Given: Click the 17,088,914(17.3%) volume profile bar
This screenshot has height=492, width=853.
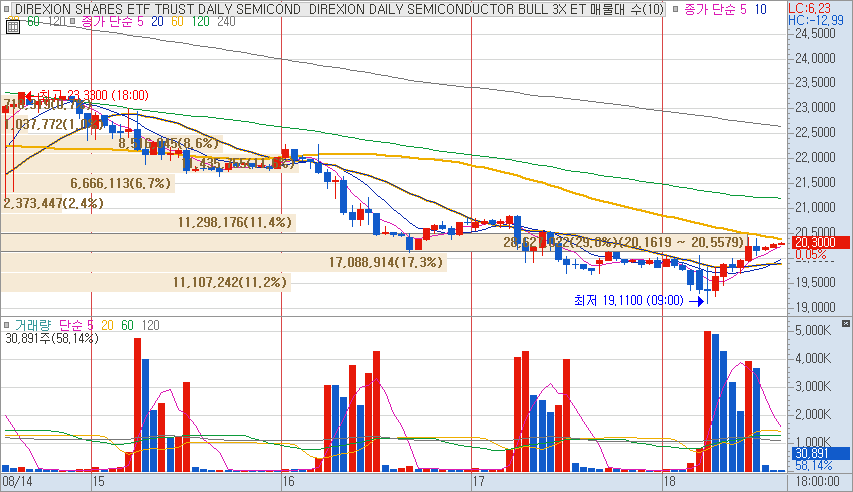Looking at the screenshot, I should (x=223, y=262).
